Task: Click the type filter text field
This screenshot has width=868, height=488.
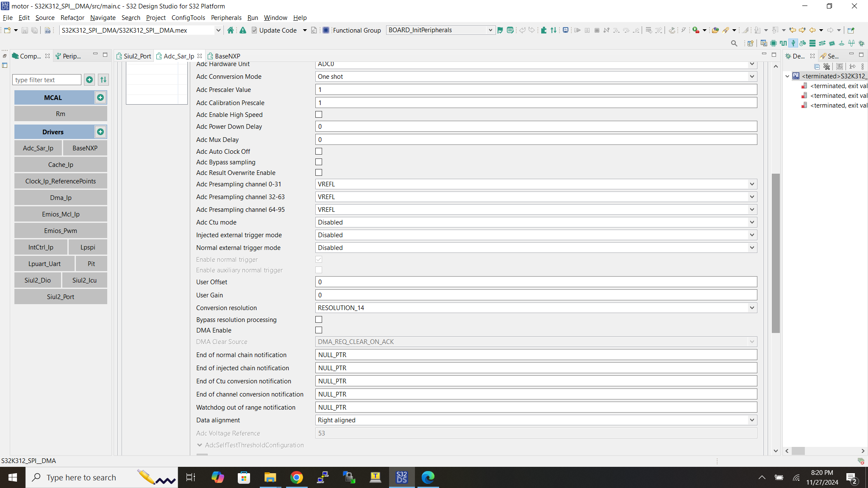Action: (47, 80)
